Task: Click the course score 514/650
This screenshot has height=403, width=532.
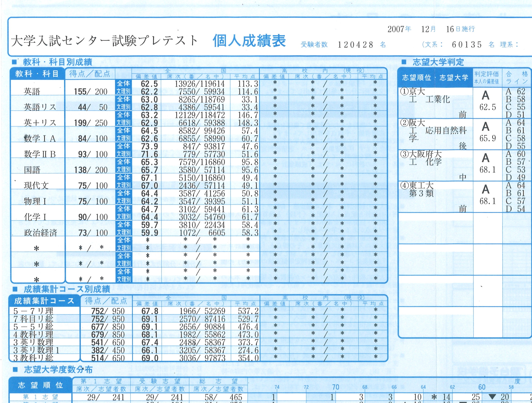Action: pyautogui.click(x=108, y=358)
